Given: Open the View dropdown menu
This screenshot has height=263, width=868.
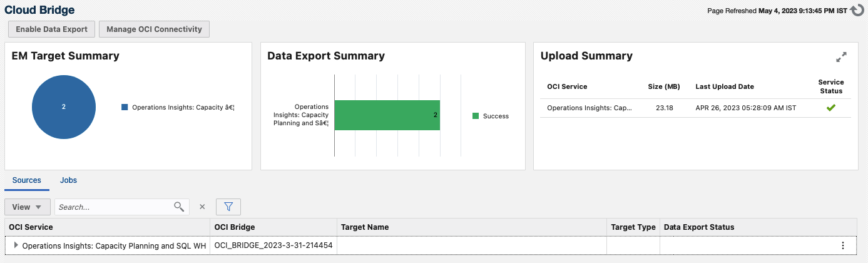Looking at the screenshot, I should (27, 207).
